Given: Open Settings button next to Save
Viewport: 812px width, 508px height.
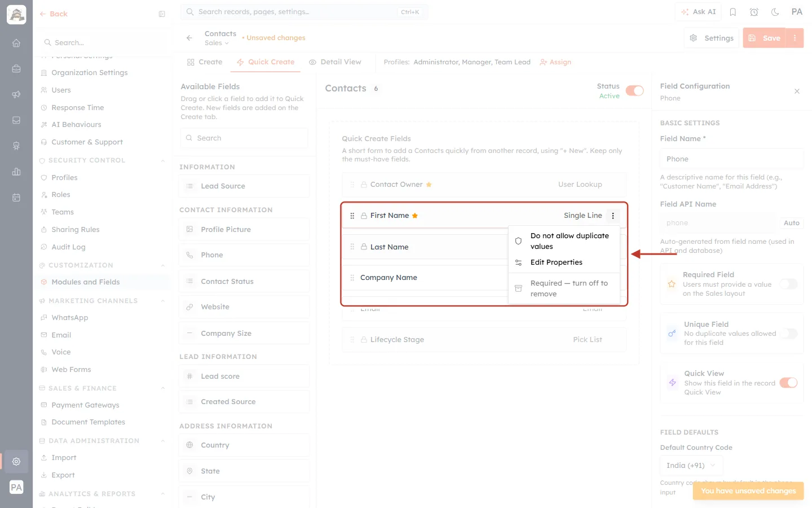Looking at the screenshot, I should 712,38.
